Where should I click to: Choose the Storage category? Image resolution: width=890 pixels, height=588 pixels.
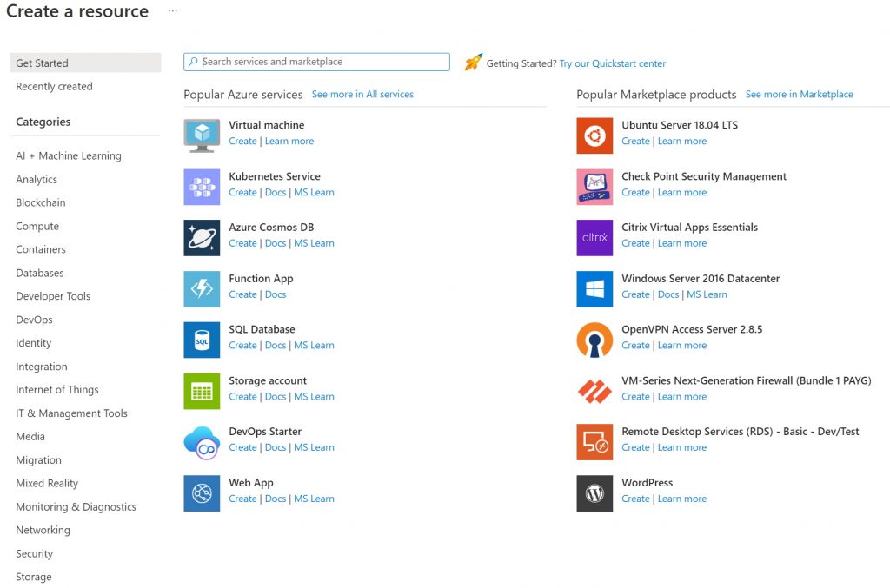pyautogui.click(x=34, y=577)
